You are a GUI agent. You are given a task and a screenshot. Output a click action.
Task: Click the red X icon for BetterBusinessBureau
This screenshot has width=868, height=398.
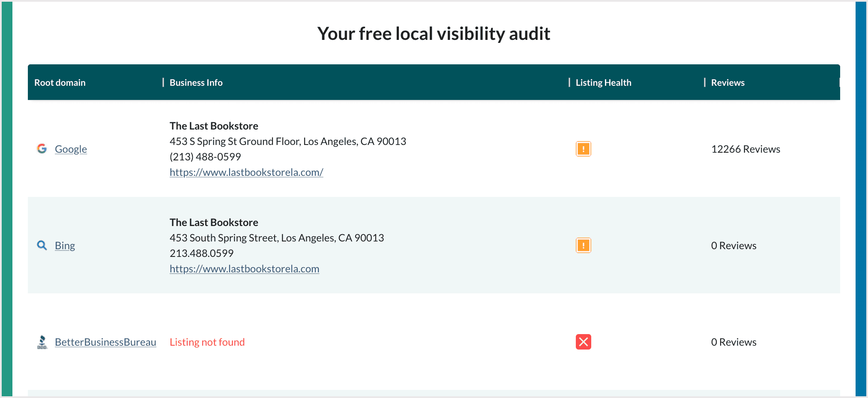[x=583, y=342]
